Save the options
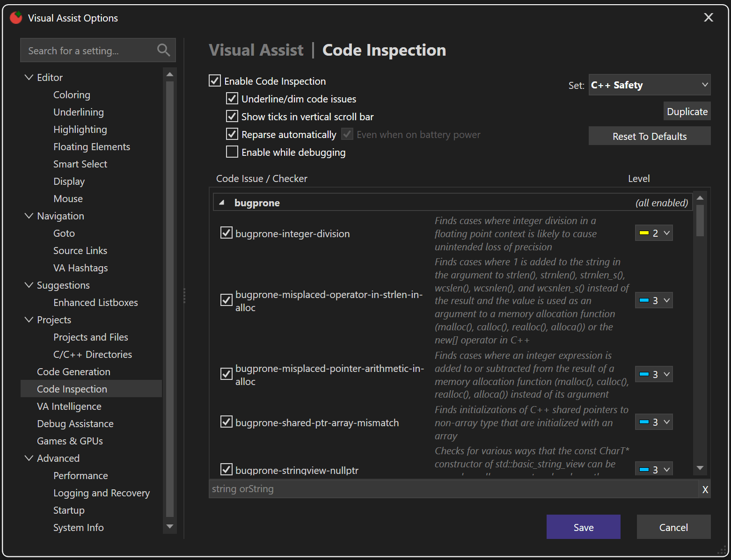Image resolution: width=731 pixels, height=560 pixels. click(x=583, y=527)
